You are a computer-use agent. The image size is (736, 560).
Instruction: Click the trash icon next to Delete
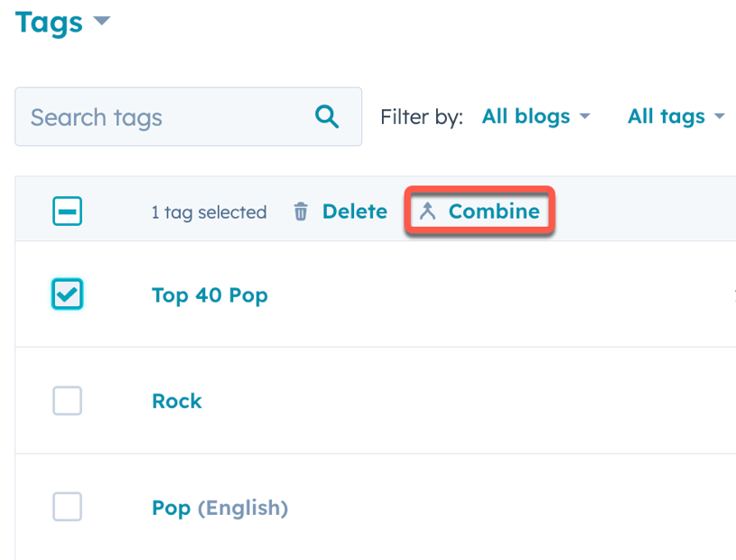point(300,211)
